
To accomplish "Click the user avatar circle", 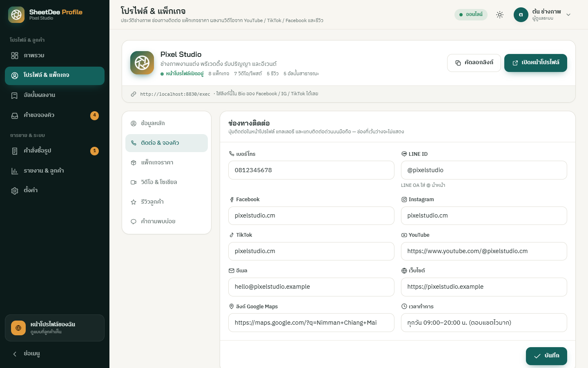I will pyautogui.click(x=521, y=15).
